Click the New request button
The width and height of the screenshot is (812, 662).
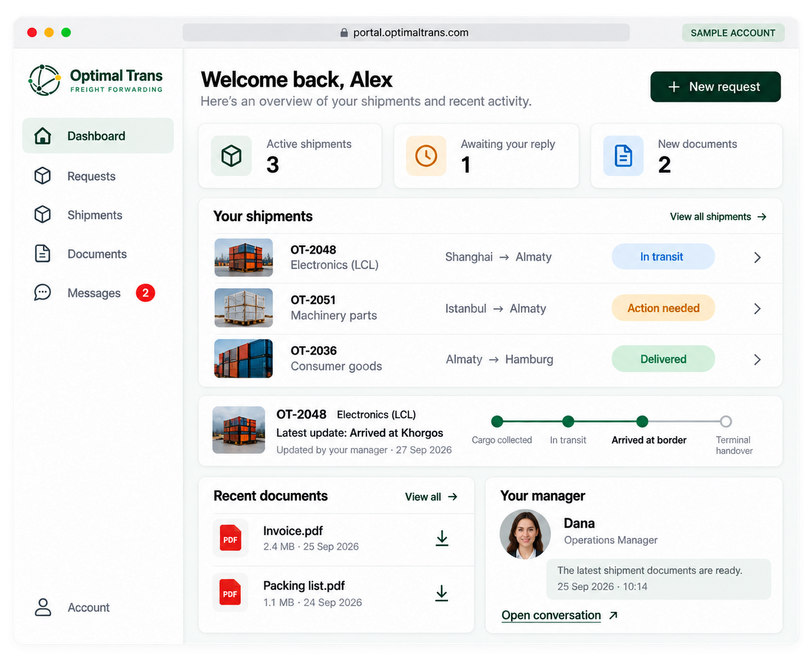(x=716, y=87)
